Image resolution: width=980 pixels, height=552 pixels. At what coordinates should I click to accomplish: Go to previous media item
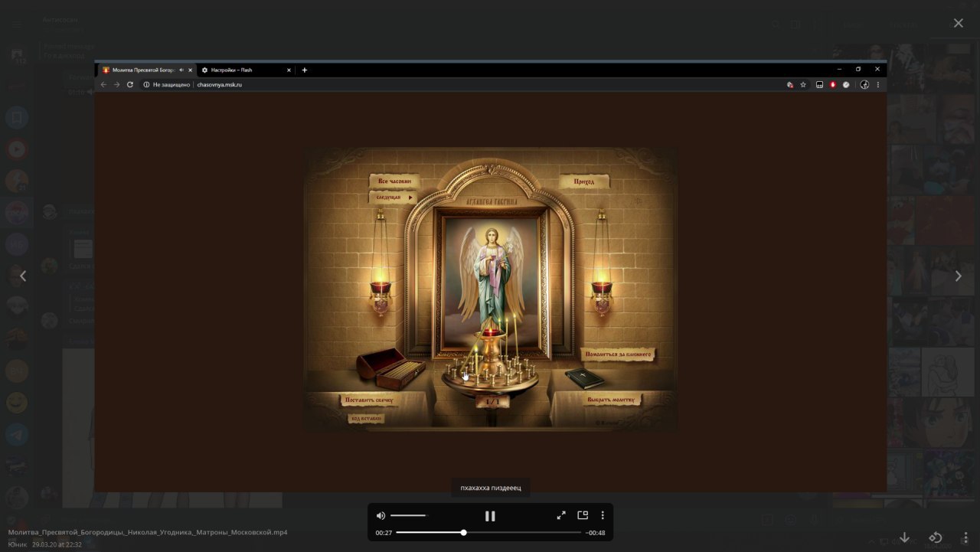(x=23, y=276)
